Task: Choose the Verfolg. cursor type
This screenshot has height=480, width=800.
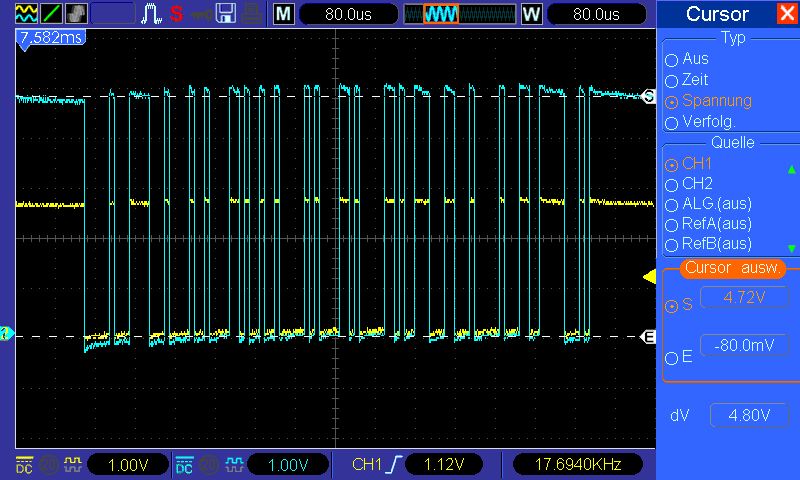Action: [x=700, y=122]
